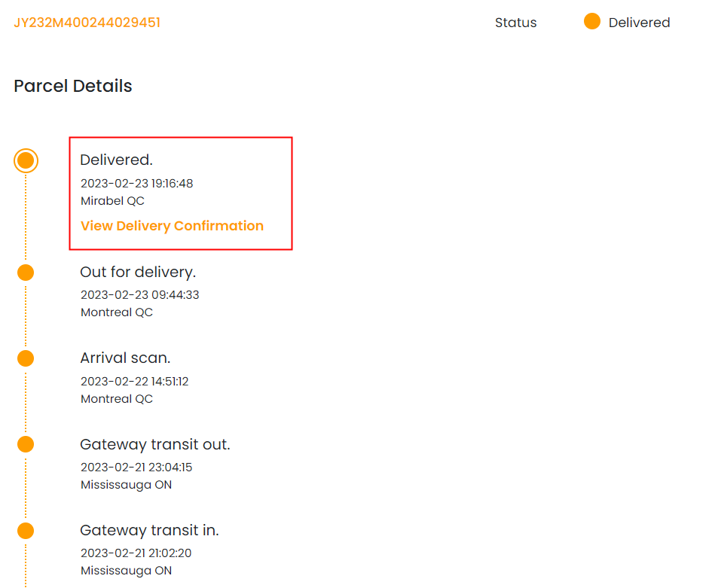Click the "Gateway transit in." event title
712x588 pixels.
149,530
